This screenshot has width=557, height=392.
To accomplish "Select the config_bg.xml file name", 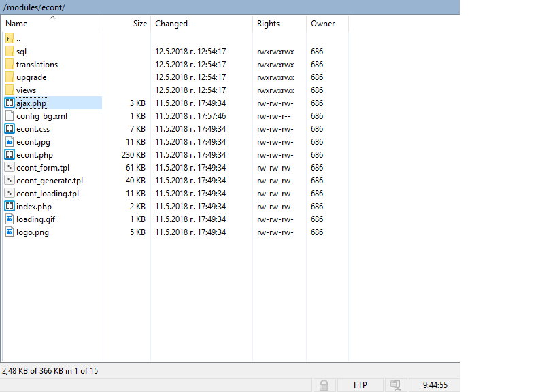I will pos(41,116).
